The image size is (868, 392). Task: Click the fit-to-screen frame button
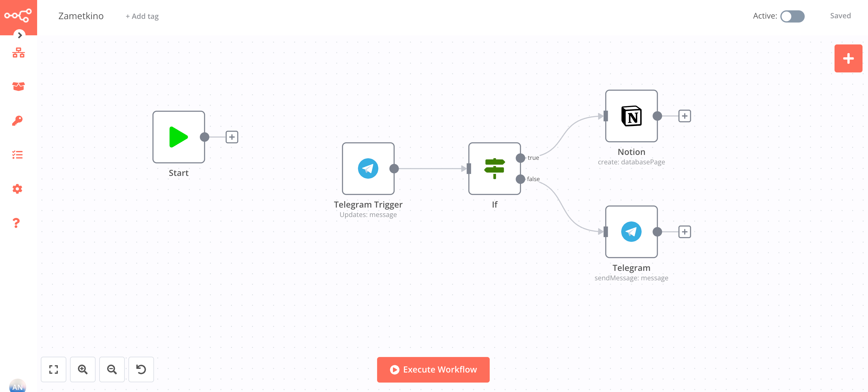pyautogui.click(x=54, y=369)
